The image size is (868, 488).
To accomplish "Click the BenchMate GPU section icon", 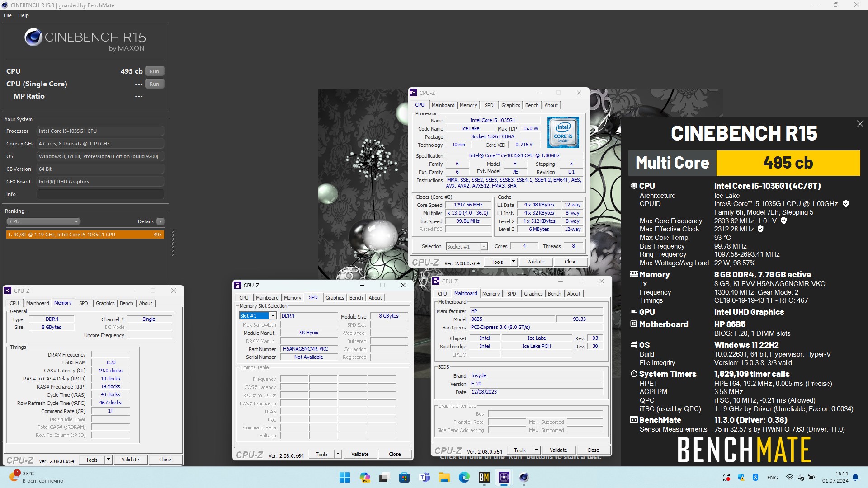I will pos(634,312).
